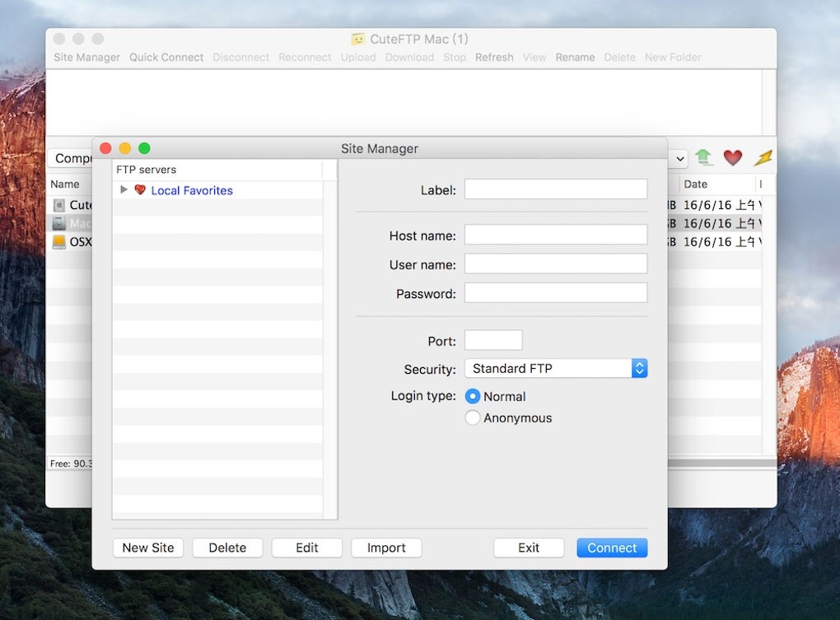Click Download in the toolbar
840x620 pixels.
[409, 58]
